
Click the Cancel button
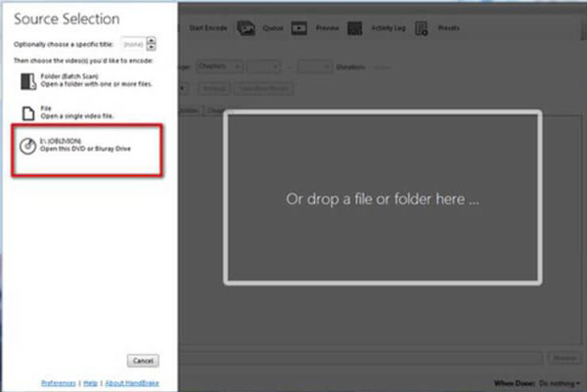tap(143, 361)
